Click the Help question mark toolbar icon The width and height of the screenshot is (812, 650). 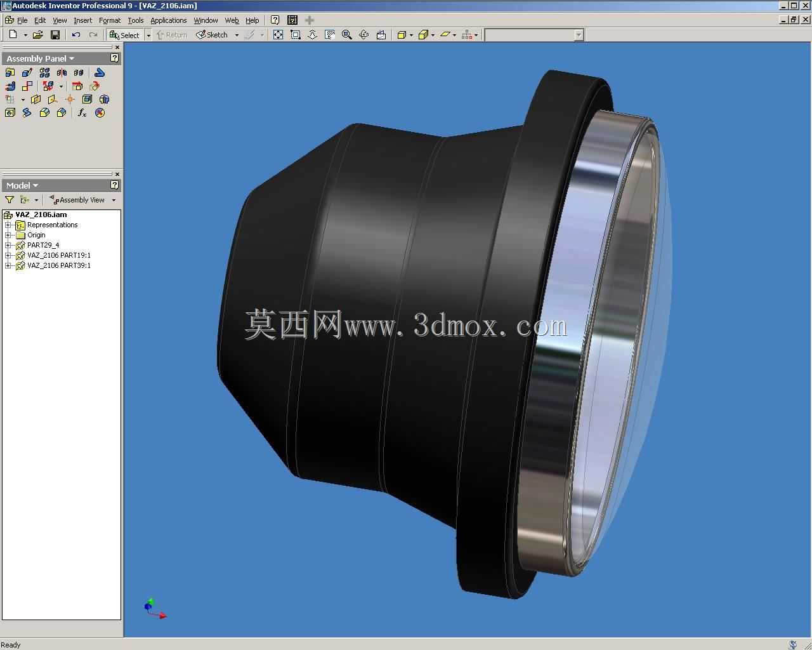coord(275,20)
